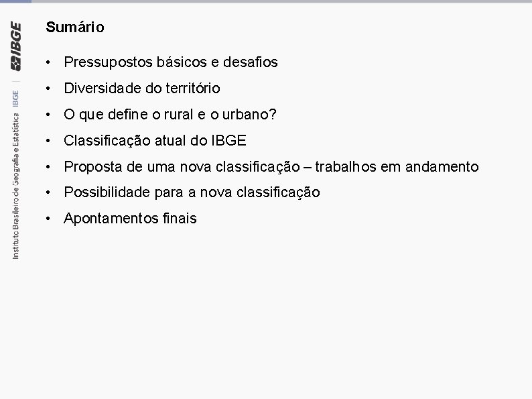This screenshot has width=532, height=399.
Task: Select Possibilidade para a nova classificação
Action: [x=192, y=192]
